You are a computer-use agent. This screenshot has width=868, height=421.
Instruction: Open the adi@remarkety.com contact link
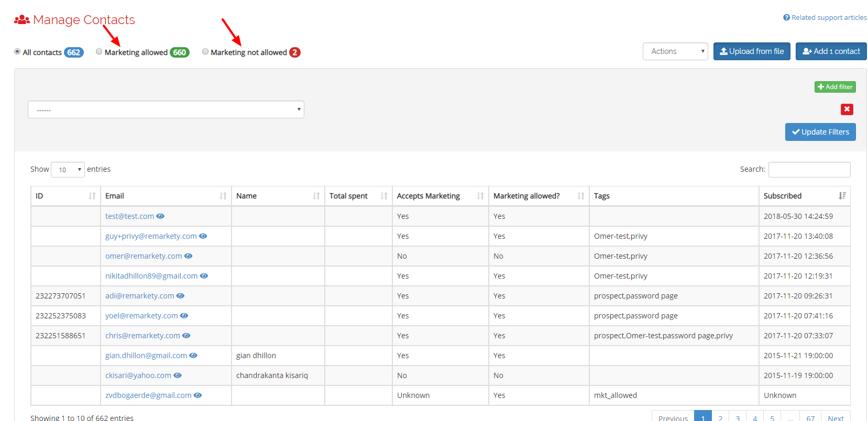pos(140,296)
